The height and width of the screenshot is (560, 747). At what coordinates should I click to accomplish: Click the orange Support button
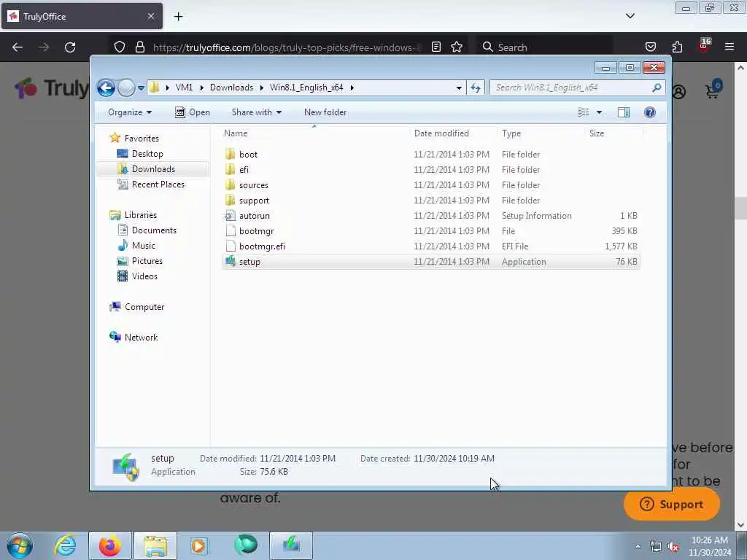(672, 505)
